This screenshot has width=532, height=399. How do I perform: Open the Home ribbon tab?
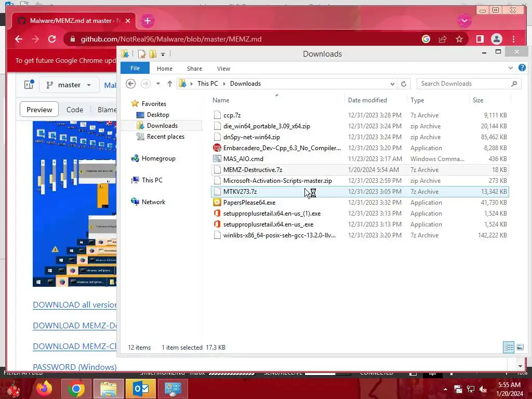(x=165, y=69)
